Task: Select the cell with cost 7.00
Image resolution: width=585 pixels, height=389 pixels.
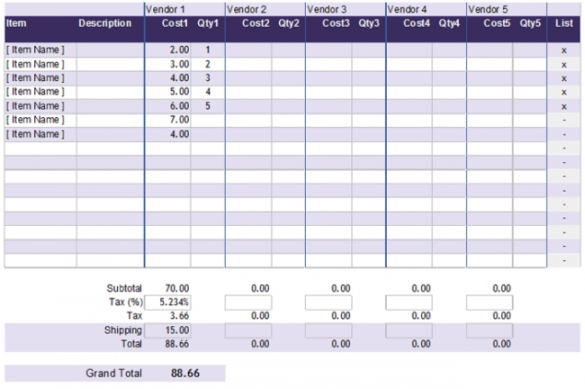Action: pyautogui.click(x=168, y=120)
